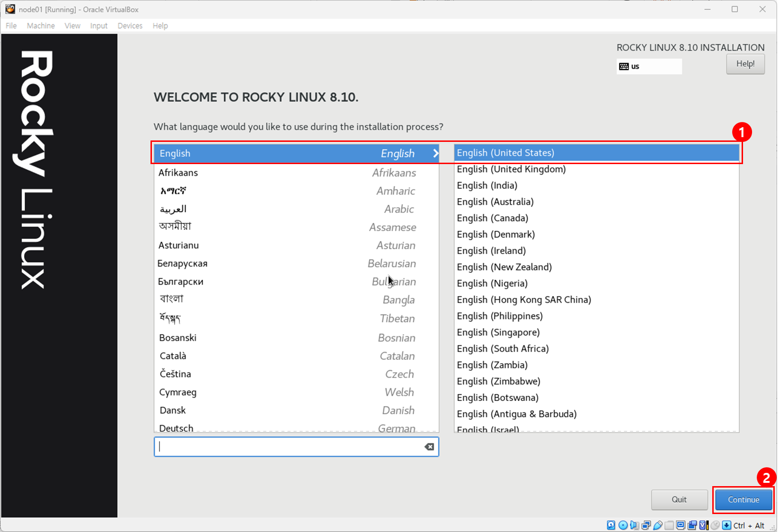Open the Machine menu

[41, 26]
